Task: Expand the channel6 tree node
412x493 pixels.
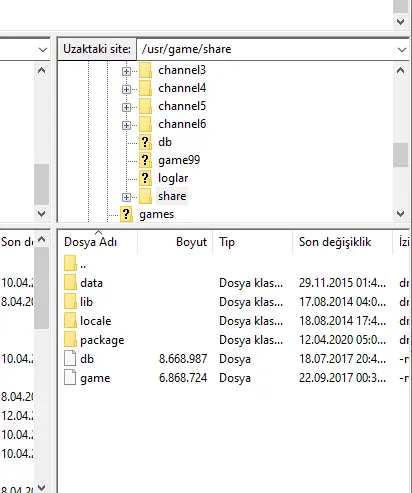Action: (126, 125)
